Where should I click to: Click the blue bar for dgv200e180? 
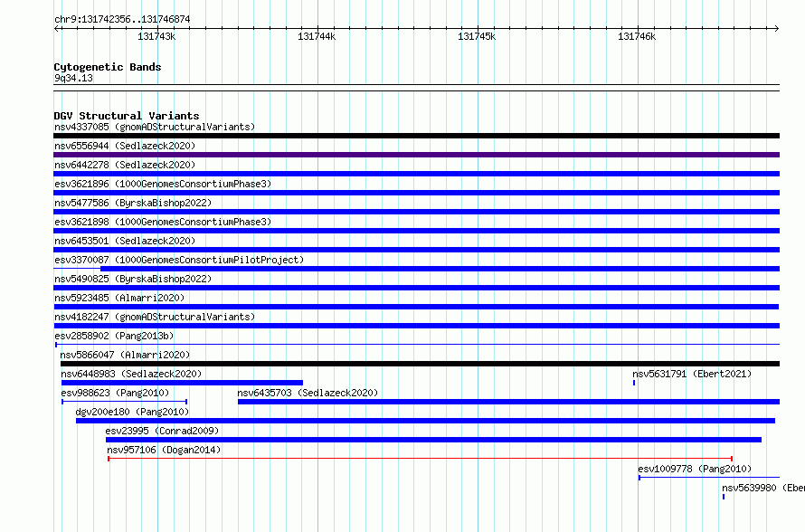[426, 421]
